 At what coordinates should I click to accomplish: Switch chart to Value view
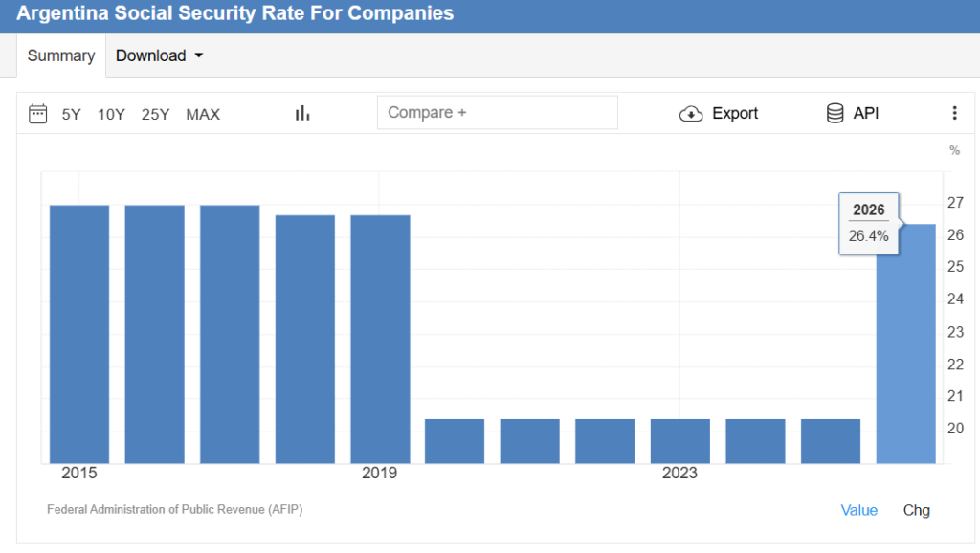tap(858, 510)
